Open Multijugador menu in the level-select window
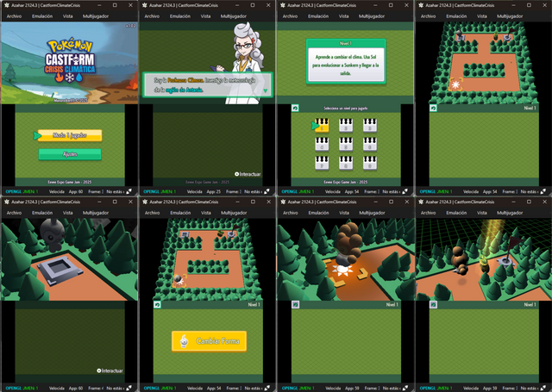This screenshot has height=392, width=552. click(x=372, y=16)
